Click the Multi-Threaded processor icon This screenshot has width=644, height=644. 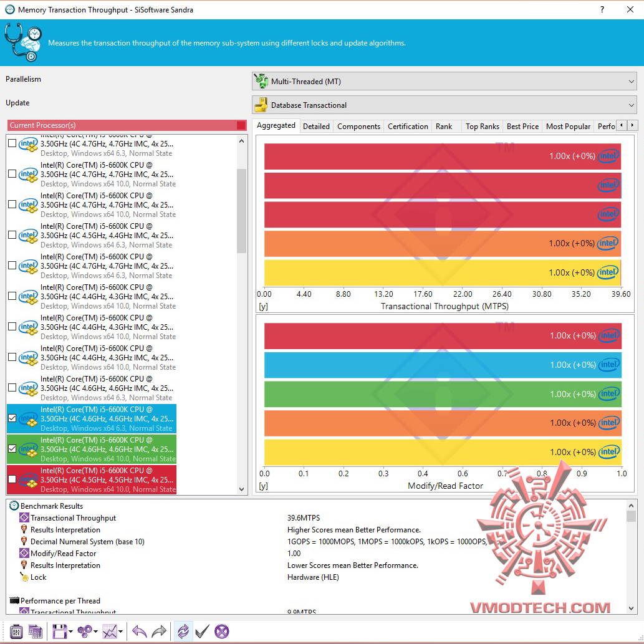pyautogui.click(x=261, y=81)
